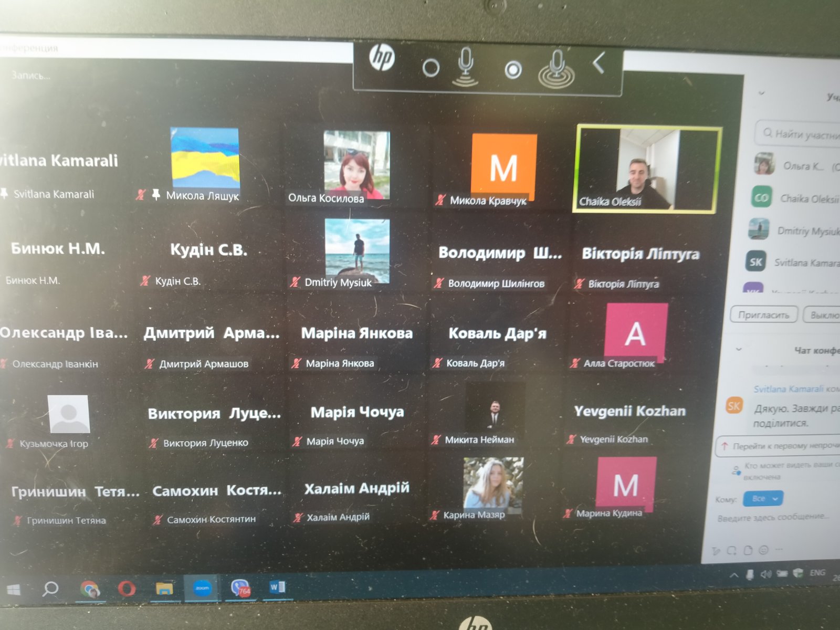The height and width of the screenshot is (630, 840).
Task: Select 'Бинюк Н.М.' small name label
Action: [x=33, y=280]
